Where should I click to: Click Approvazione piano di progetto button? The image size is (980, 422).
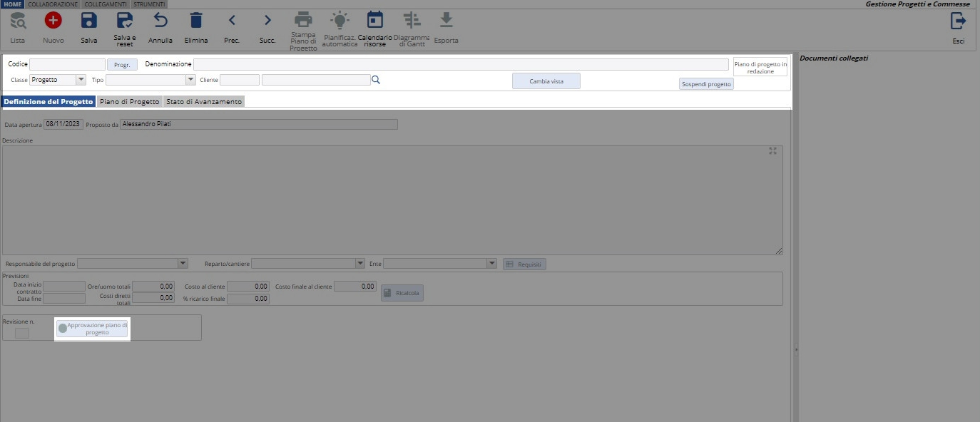tap(92, 329)
